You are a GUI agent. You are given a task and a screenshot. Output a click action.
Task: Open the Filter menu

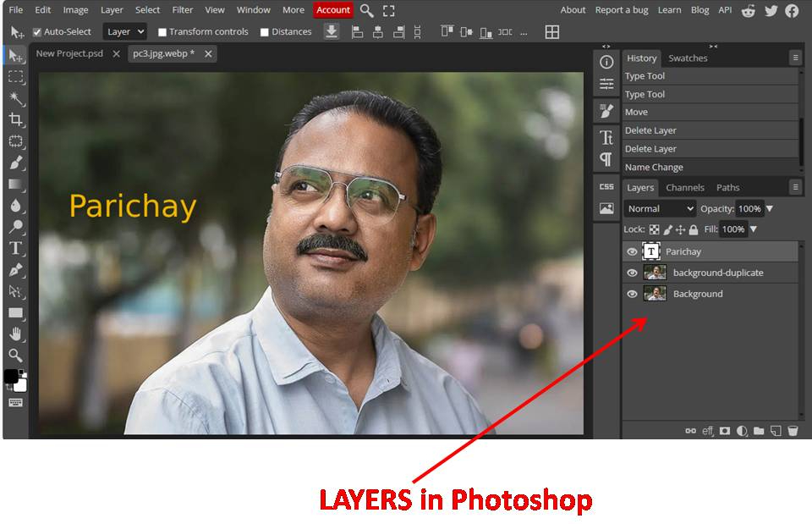tap(183, 10)
